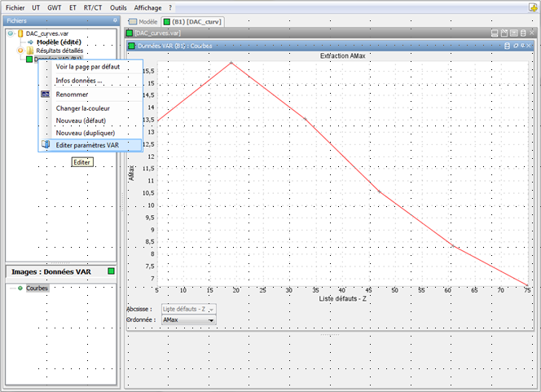This screenshot has width=541, height=392.
Task: Open the ET menu
Action: point(73,7)
